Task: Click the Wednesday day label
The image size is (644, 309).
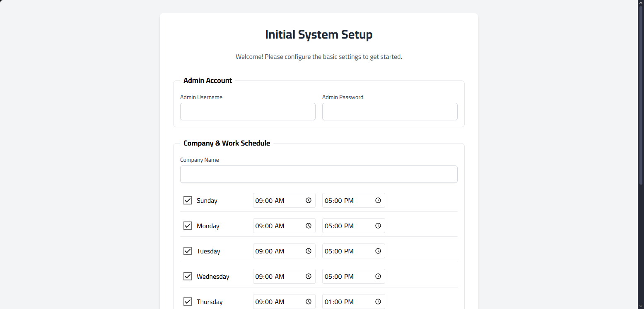Action: pos(213,277)
